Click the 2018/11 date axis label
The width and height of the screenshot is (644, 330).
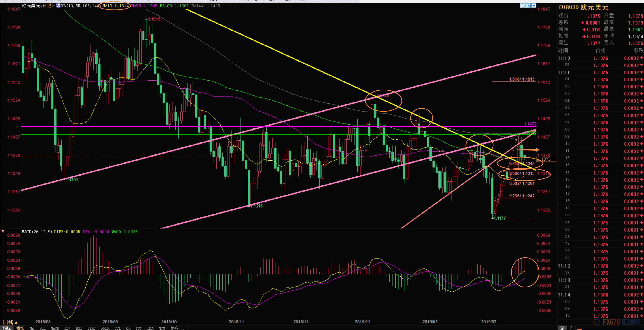pyautogui.click(x=236, y=321)
